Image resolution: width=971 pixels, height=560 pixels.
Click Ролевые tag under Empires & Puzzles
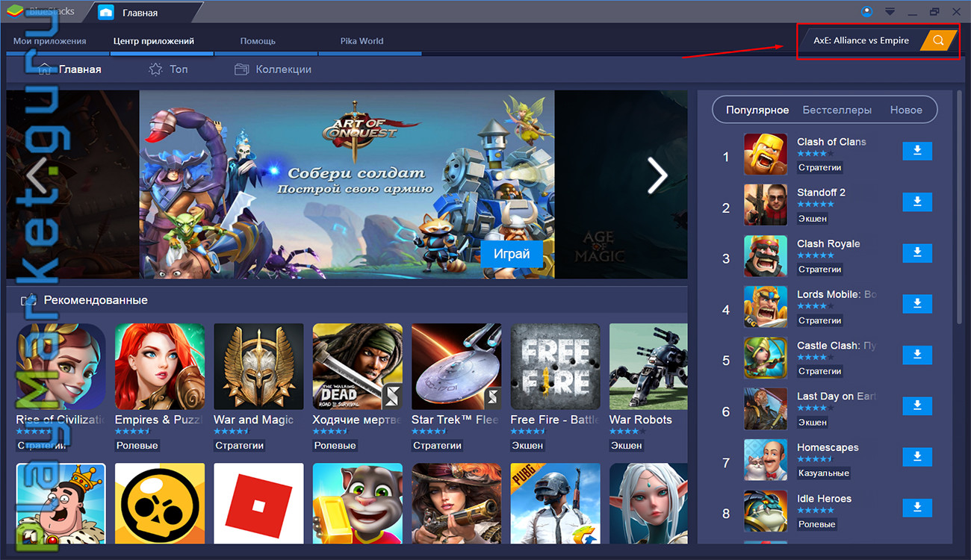(x=137, y=445)
